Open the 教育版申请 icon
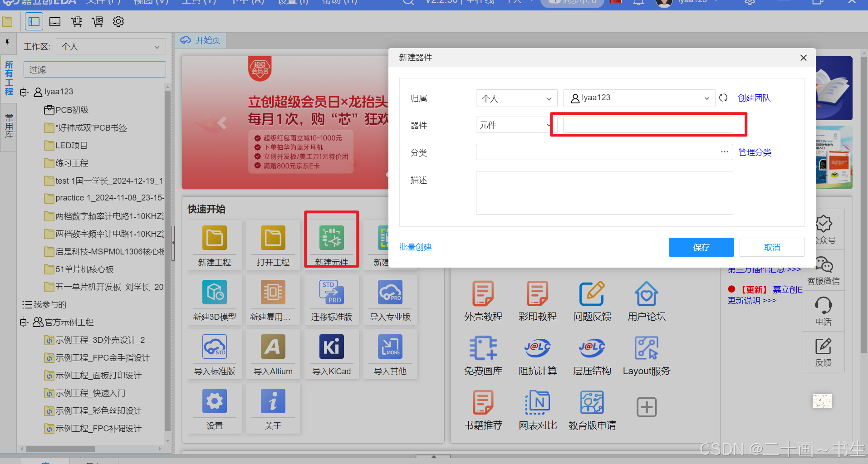Viewport: 868px width, 464px height. 592,402
